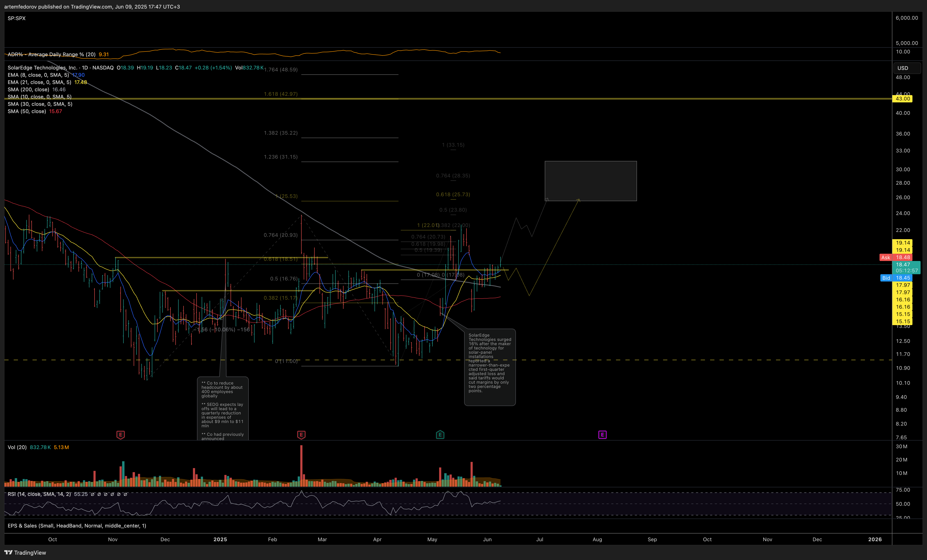The image size is (927, 560).
Task: Click the 'SolarEdge Technologies surged 16%' note callout
Action: [490, 367]
